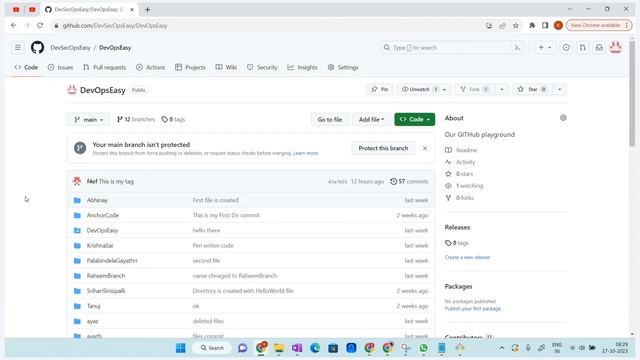Click the page vertical scrollbar
640x360 pixels.
point(632,94)
